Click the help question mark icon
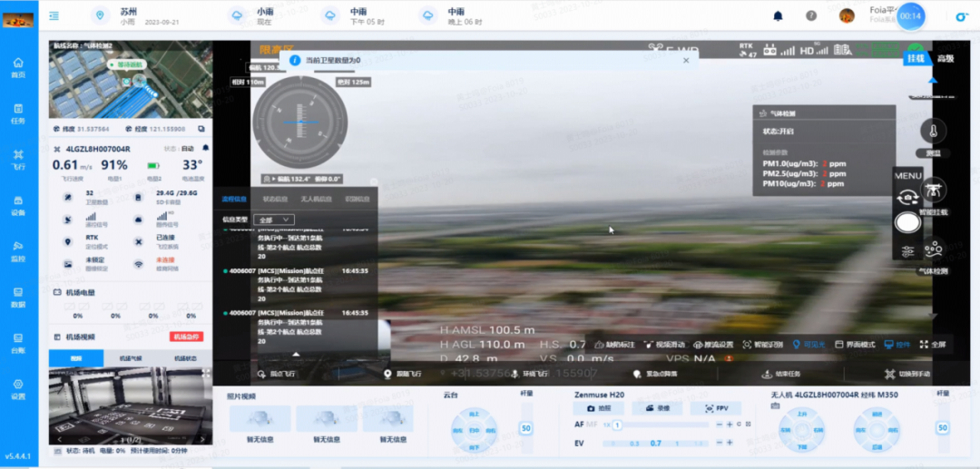This screenshot has width=980, height=469. click(811, 15)
